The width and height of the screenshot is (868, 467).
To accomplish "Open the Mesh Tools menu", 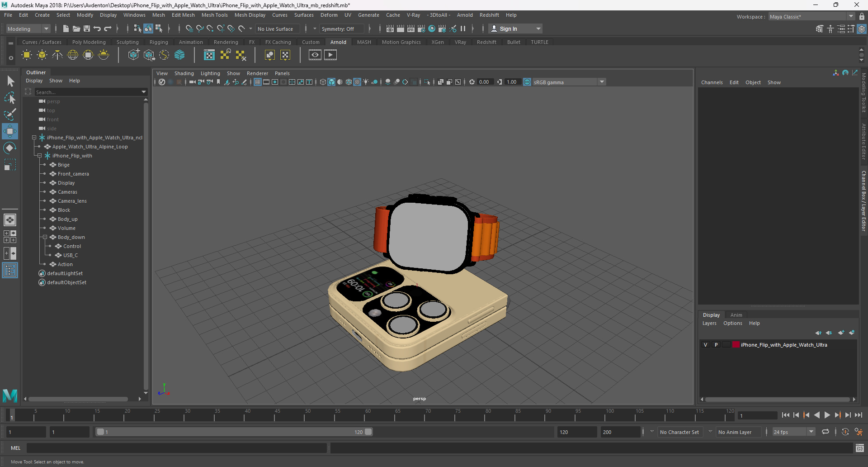I will pyautogui.click(x=214, y=15).
